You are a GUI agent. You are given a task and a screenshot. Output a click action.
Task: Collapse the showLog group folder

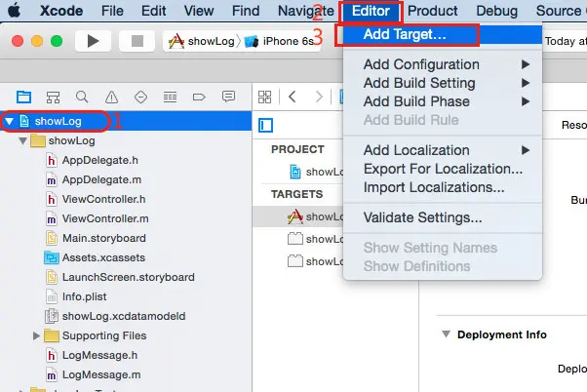click(22, 141)
